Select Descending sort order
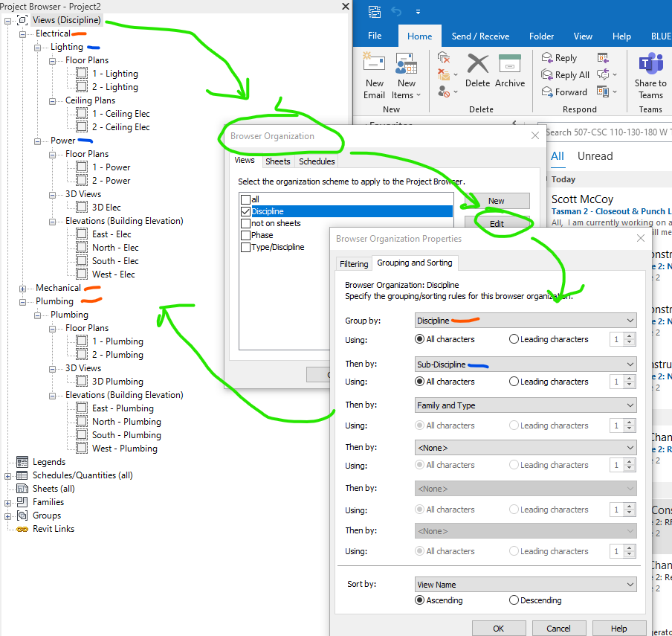This screenshot has height=636, width=672. point(514,600)
